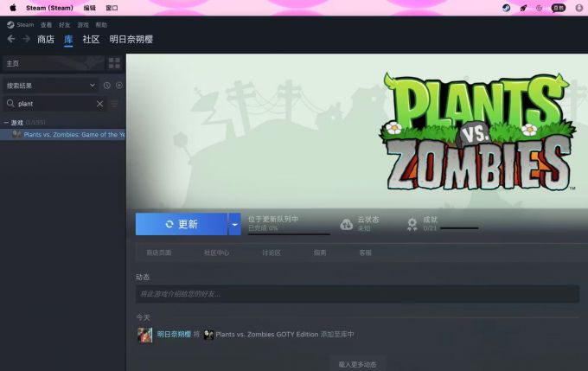The height and width of the screenshot is (371, 588).
Task: Click the 云状态 label
Action: click(368, 220)
